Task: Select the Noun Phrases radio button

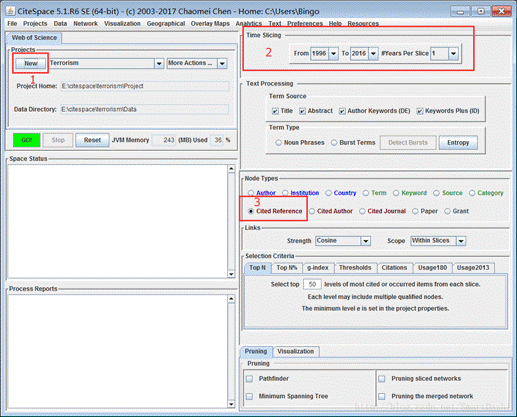Action: pyautogui.click(x=278, y=143)
